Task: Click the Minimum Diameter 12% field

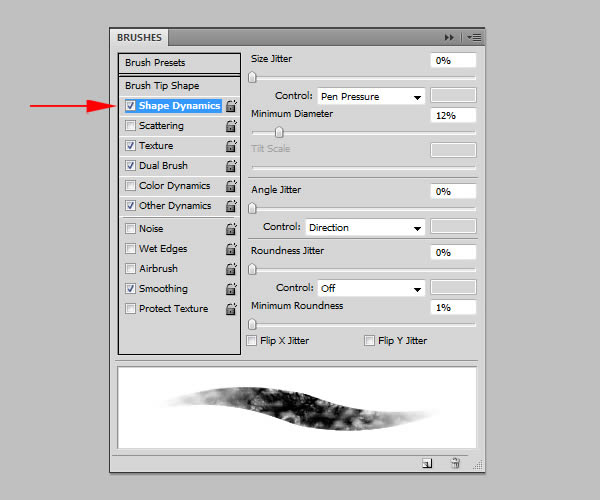Action: click(x=453, y=116)
